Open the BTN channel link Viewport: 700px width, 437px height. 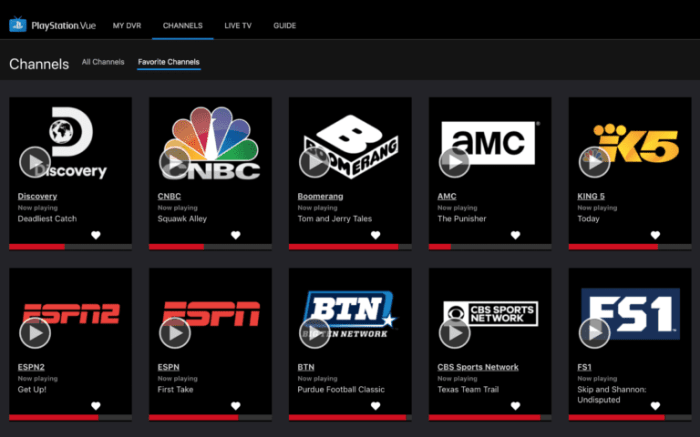pyautogui.click(x=306, y=367)
